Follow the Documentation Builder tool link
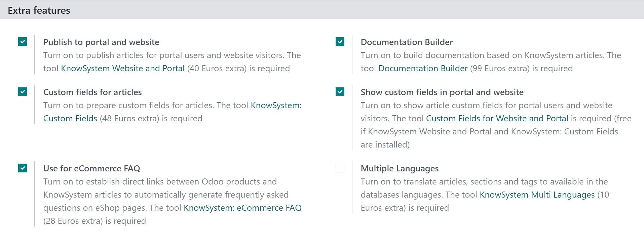This screenshot has width=644, height=248. (423, 68)
